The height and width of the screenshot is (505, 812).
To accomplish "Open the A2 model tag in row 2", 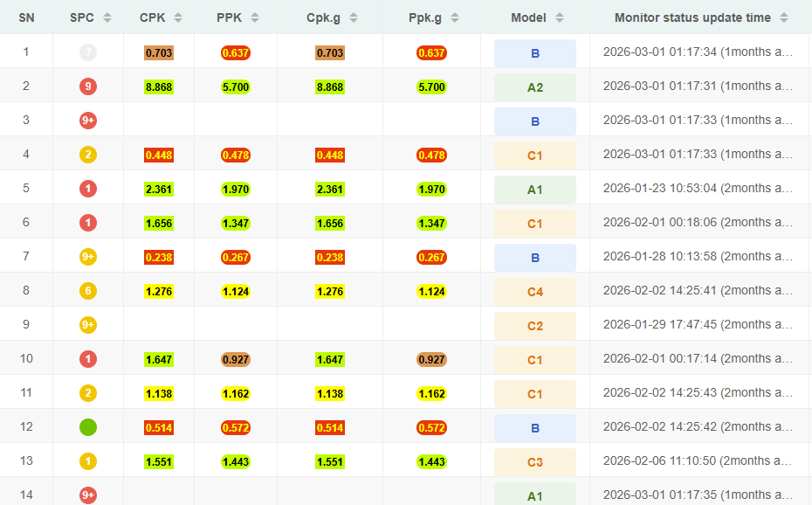I will pos(534,87).
